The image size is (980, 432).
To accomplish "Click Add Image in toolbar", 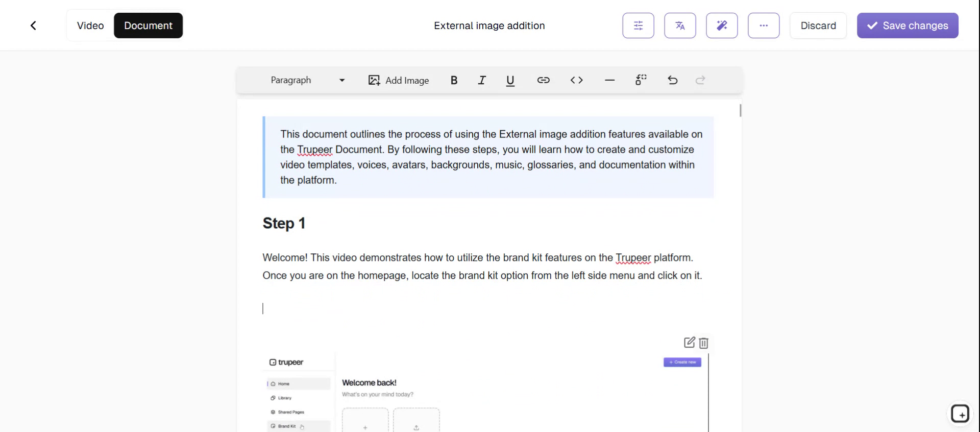I will coord(399,80).
